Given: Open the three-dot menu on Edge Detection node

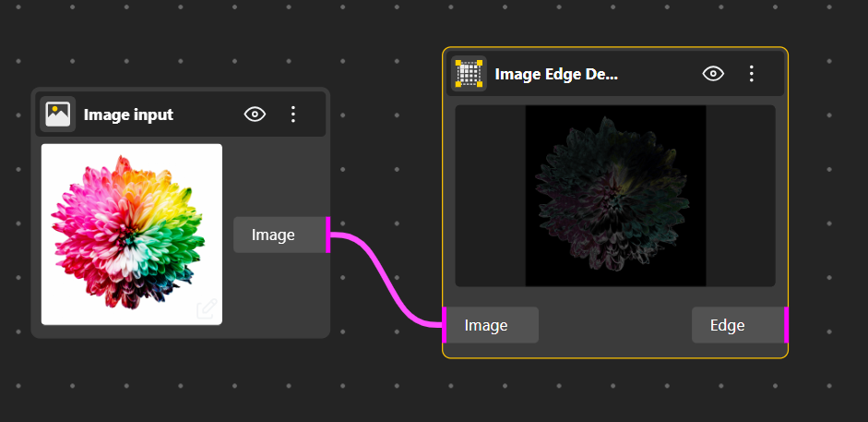Looking at the screenshot, I should 752,74.
